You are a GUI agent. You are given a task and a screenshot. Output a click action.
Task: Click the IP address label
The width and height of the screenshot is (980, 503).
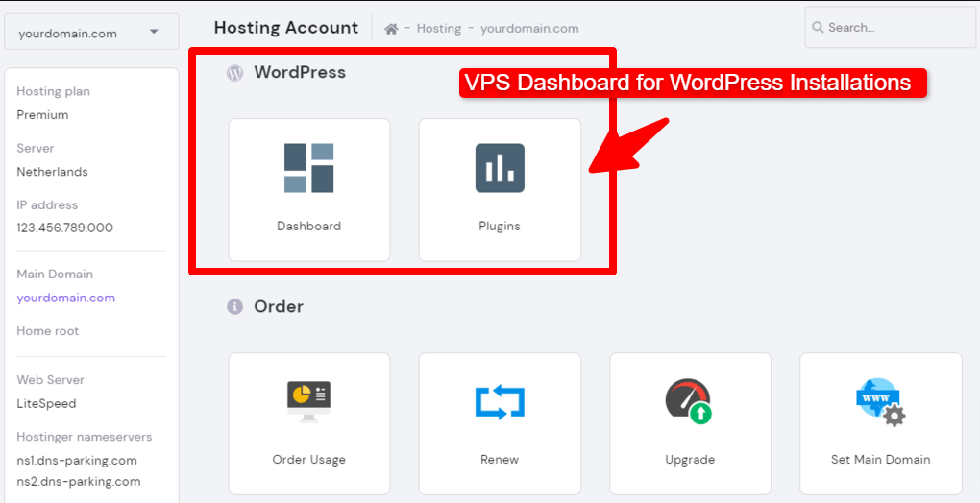[x=47, y=204]
